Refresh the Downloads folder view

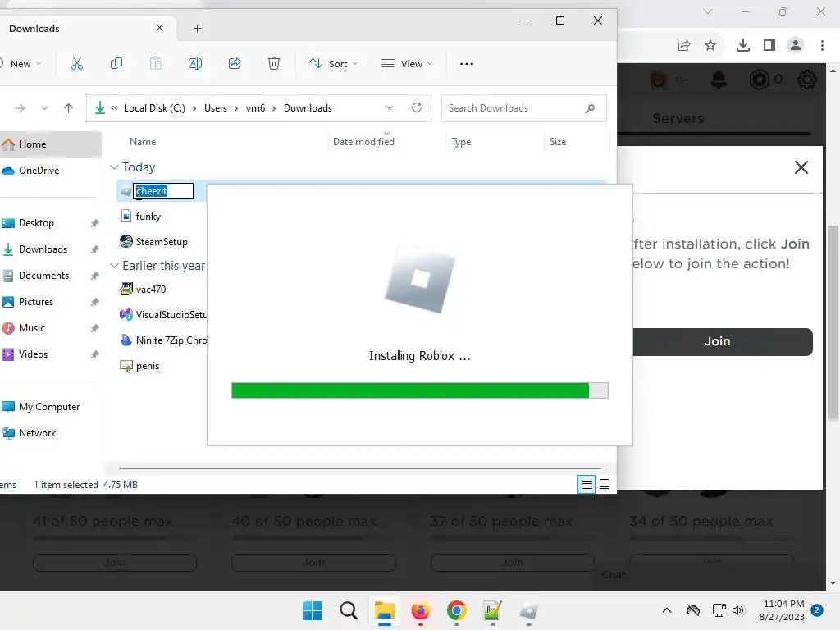coord(416,107)
